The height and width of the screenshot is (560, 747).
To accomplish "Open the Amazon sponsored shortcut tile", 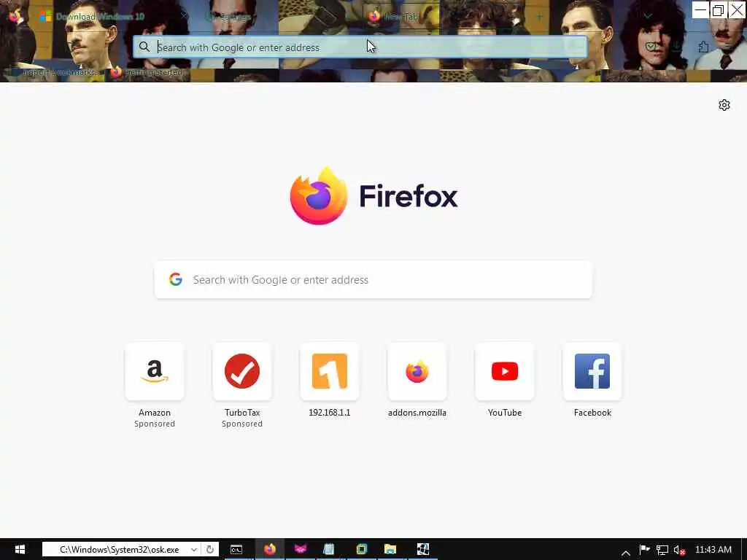I will pyautogui.click(x=155, y=371).
